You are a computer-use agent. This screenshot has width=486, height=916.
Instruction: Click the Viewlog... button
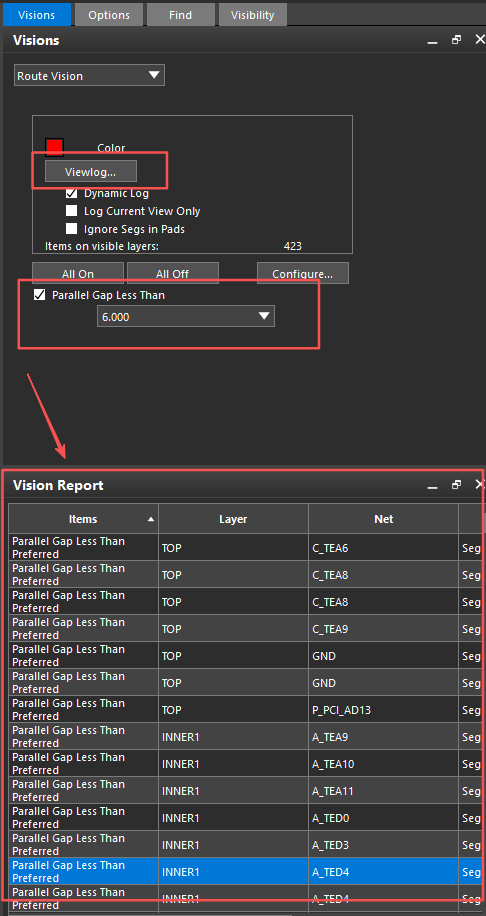pyautogui.click(x=91, y=172)
